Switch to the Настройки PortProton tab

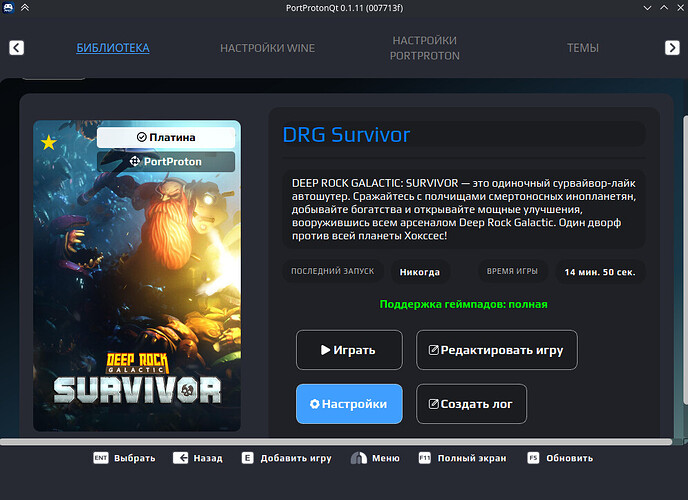425,48
